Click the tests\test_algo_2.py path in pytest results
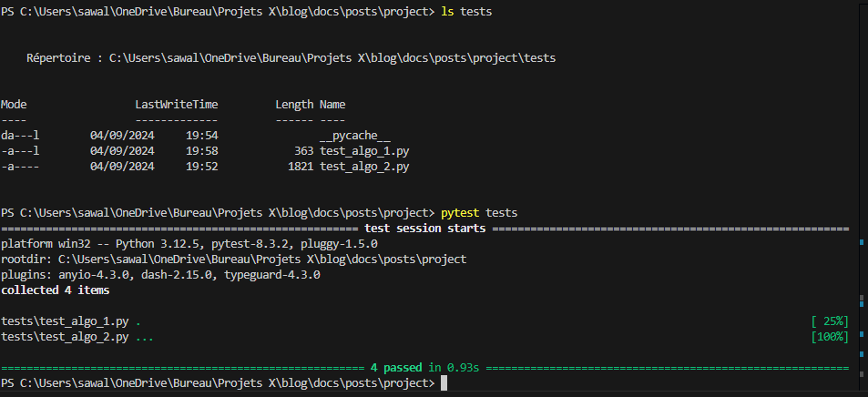The image size is (868, 397). [66, 337]
